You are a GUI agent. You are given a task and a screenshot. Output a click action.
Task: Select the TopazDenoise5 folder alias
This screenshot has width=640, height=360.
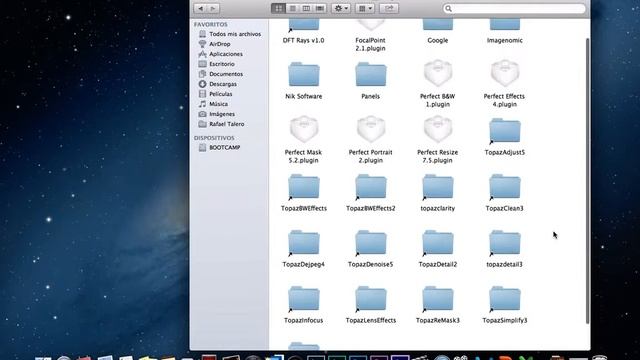click(x=371, y=242)
